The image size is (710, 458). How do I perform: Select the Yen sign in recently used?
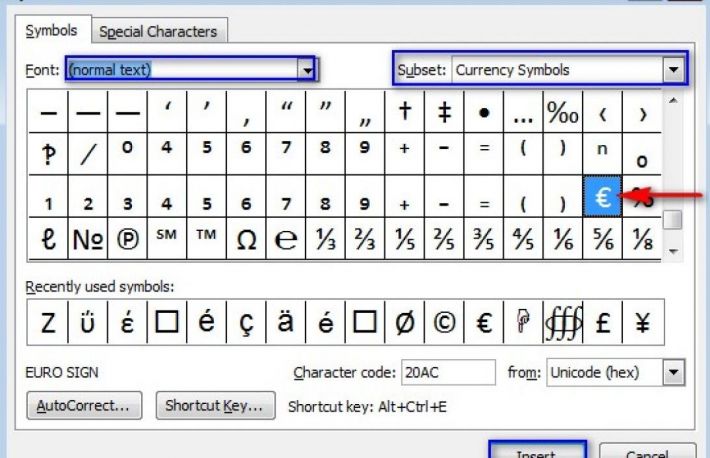pyautogui.click(x=642, y=323)
